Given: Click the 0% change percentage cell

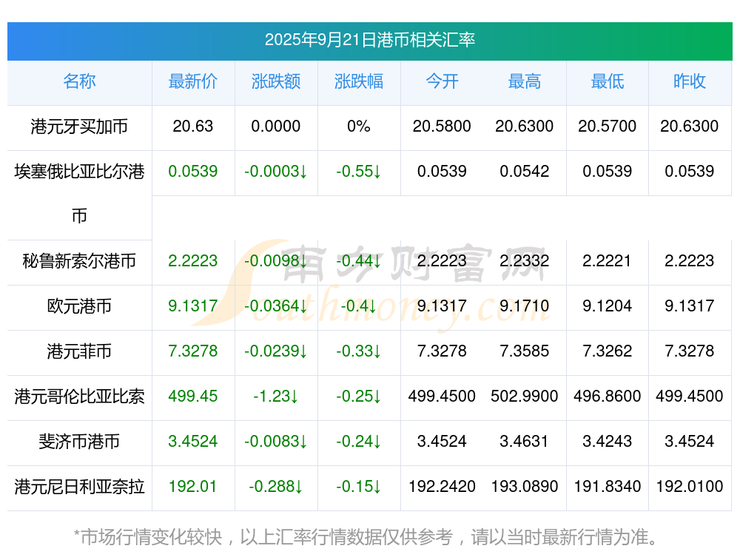Looking at the screenshot, I should tap(359, 126).
